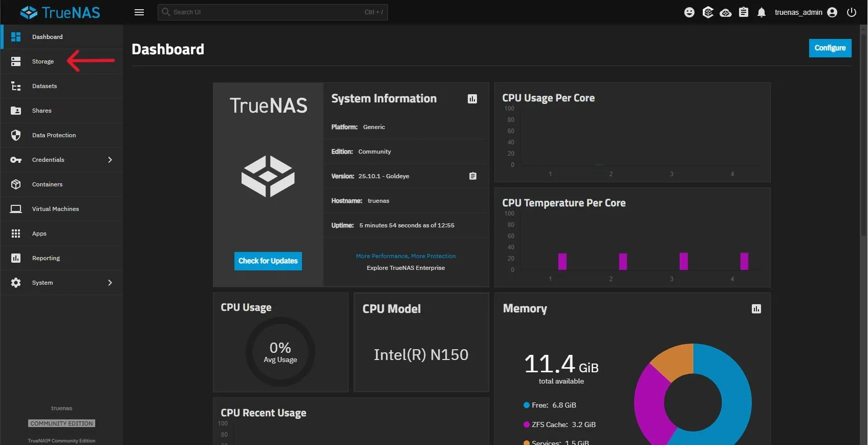868x445 pixels.
Task: Go to the Storage menu item
Action: click(62, 61)
